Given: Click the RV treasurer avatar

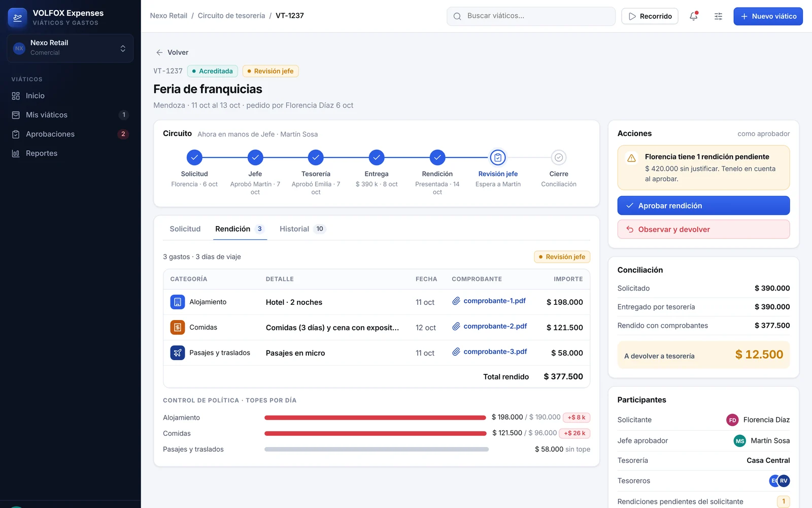Looking at the screenshot, I should [x=784, y=481].
